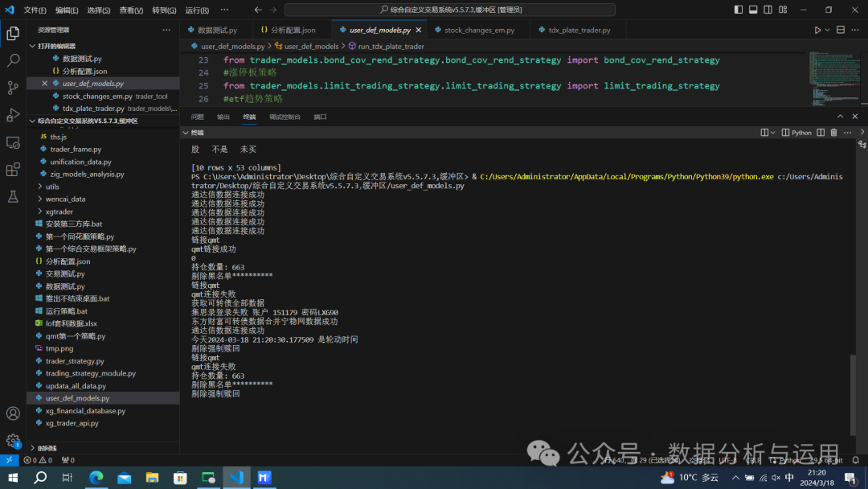Expand the wencai_data folder
The height and width of the screenshot is (489, 868).
103,199
